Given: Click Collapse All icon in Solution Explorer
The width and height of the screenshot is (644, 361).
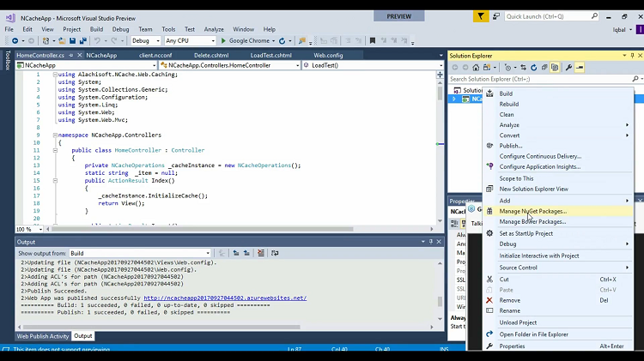Looking at the screenshot, I should pos(544,67).
